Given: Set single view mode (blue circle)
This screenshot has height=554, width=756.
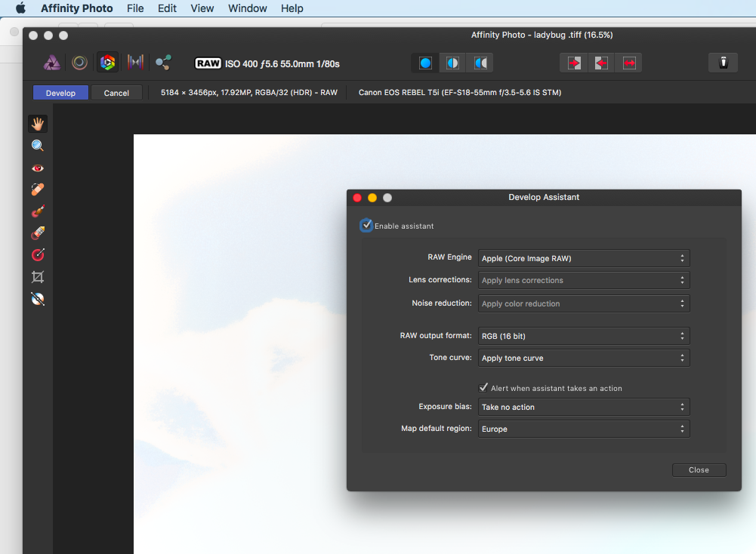Looking at the screenshot, I should click(425, 63).
